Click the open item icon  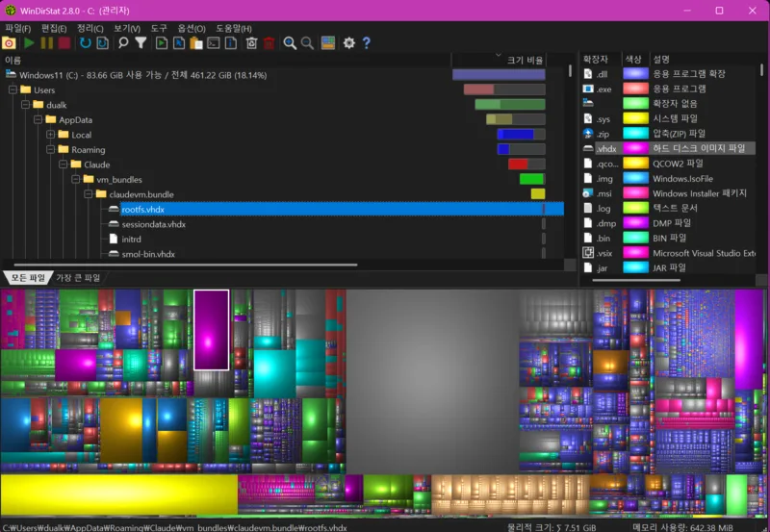tap(162, 43)
